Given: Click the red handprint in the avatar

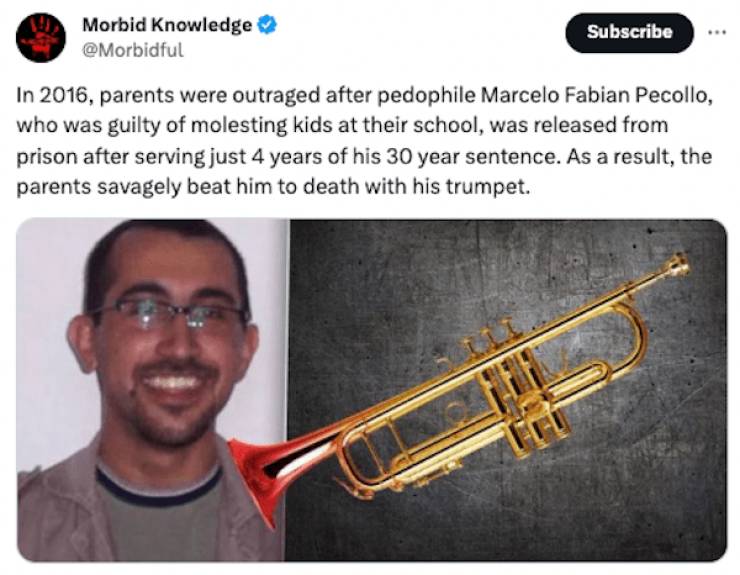Looking at the screenshot, I should [41, 38].
